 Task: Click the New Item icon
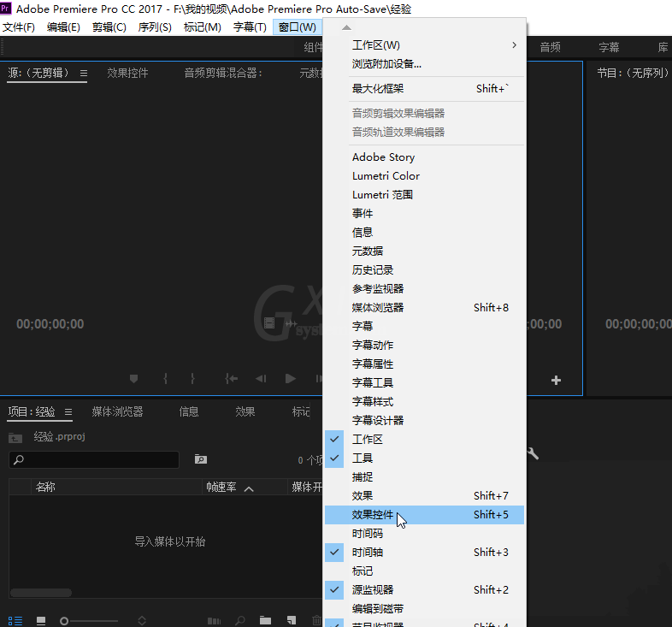292,620
